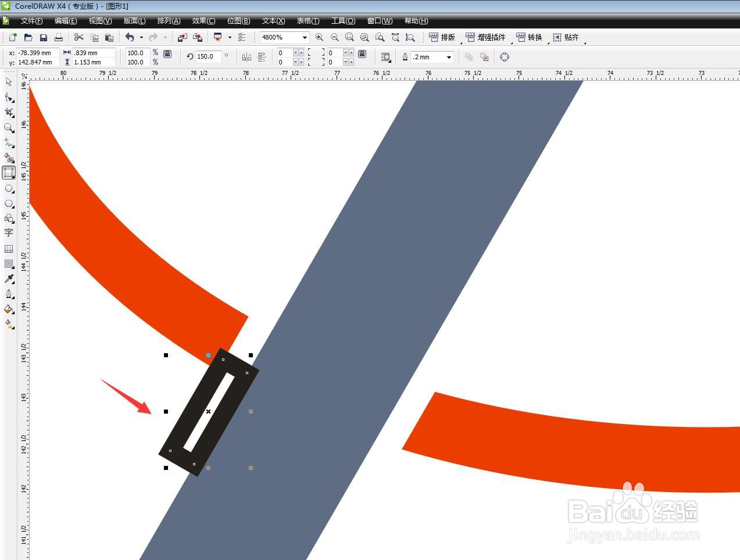Screen dimensions: 740x560
Task: Open the 工具(O) menu
Action: point(343,21)
